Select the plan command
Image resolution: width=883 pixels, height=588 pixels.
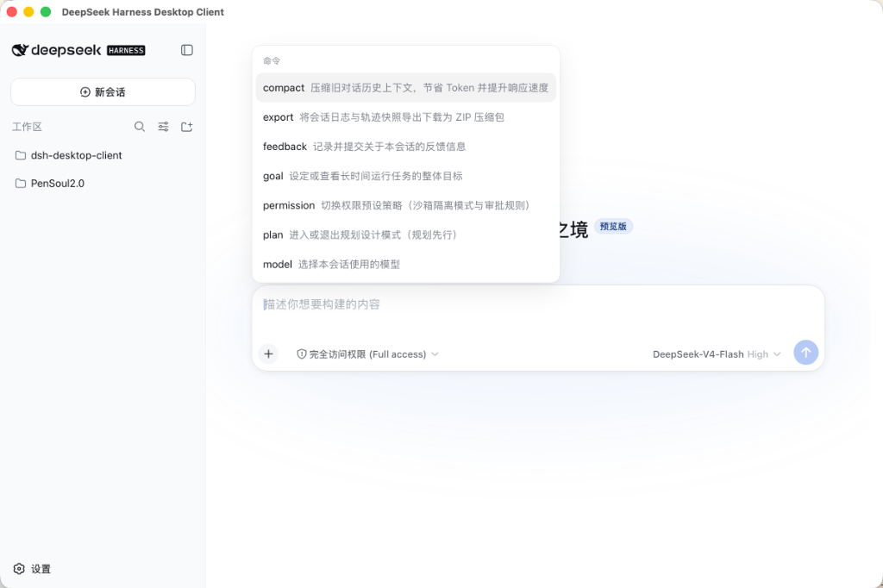click(x=406, y=235)
